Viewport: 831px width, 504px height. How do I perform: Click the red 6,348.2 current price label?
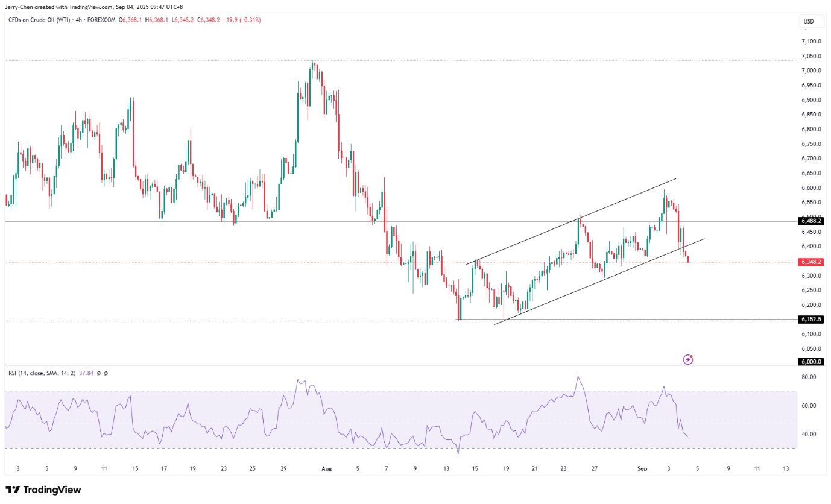[x=812, y=262]
